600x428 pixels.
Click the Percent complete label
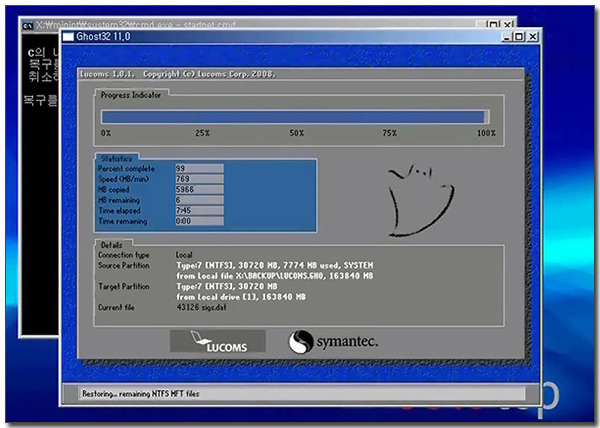127,169
